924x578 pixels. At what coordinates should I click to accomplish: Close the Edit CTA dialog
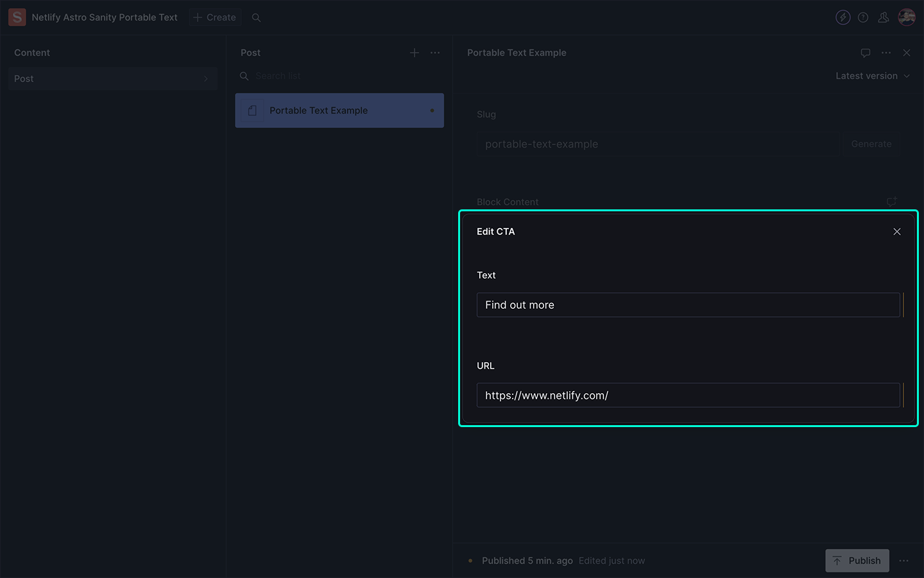[x=897, y=232]
